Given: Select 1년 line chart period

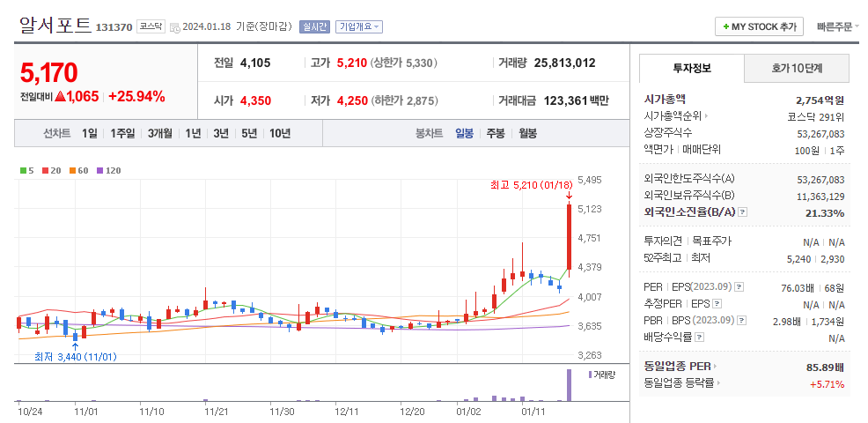Looking at the screenshot, I should (x=193, y=134).
